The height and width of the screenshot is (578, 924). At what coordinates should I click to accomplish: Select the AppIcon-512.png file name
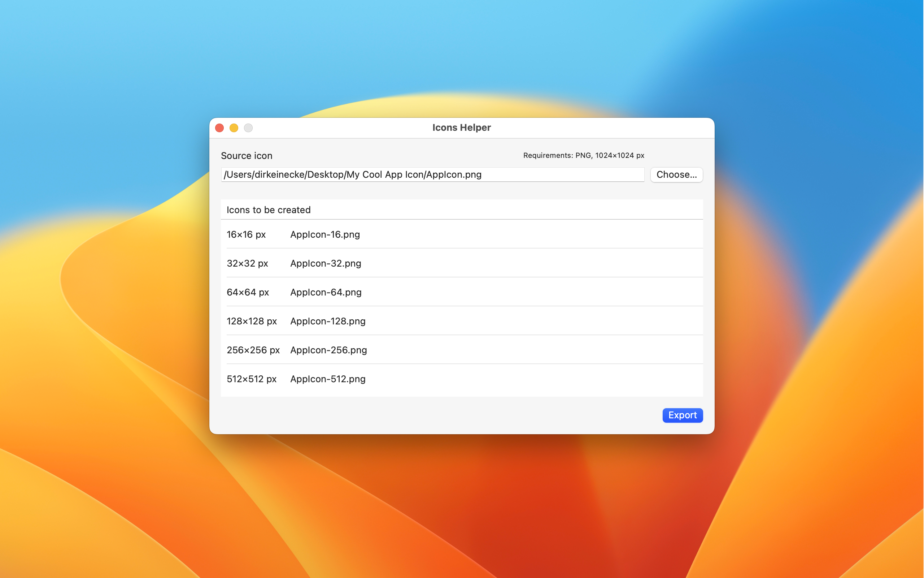point(328,379)
